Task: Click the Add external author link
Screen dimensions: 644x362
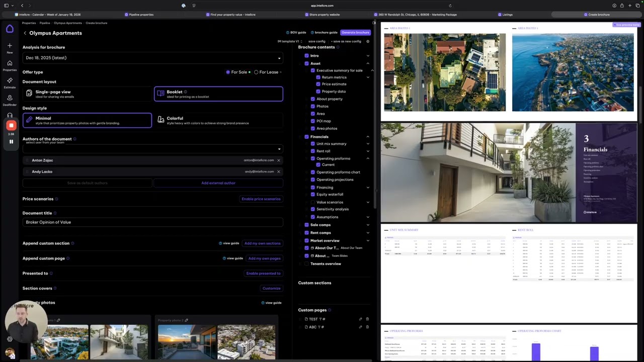Action: tap(218, 183)
